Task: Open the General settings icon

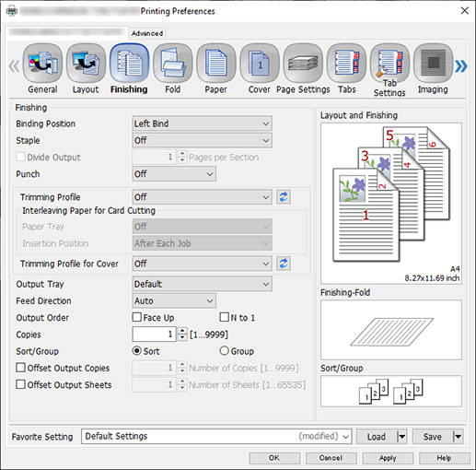Action: (x=42, y=64)
